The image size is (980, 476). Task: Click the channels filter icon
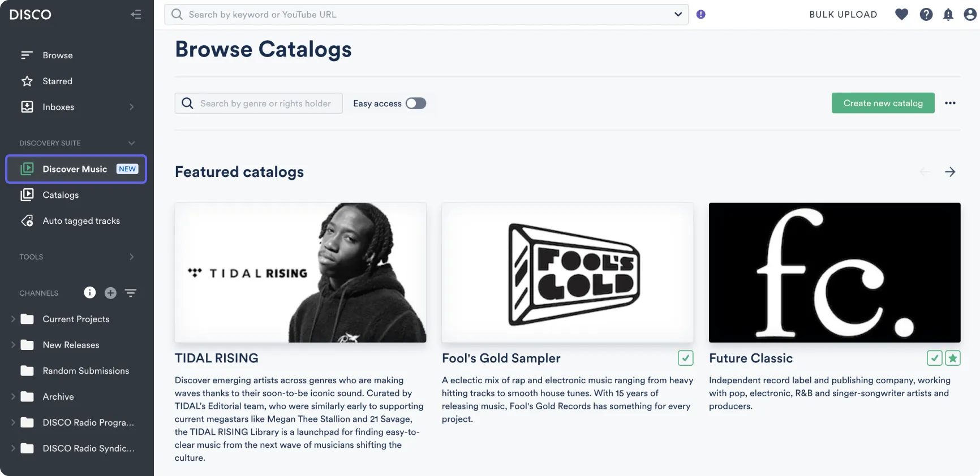131,293
